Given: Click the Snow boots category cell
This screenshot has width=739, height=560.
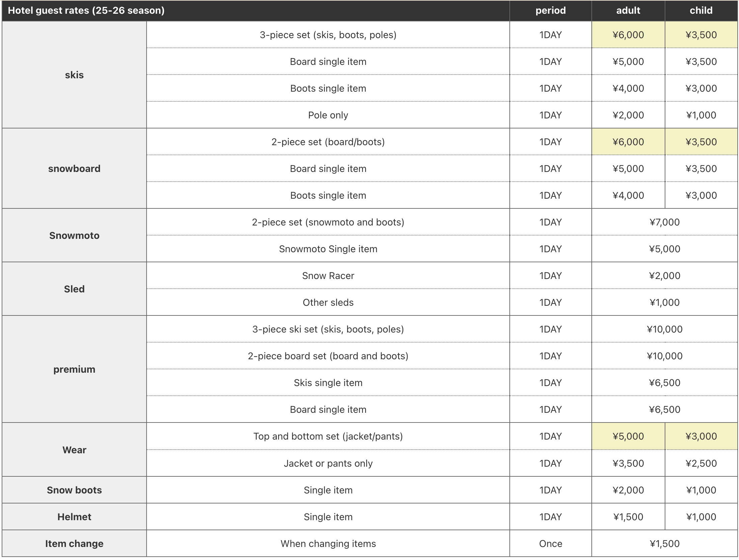Looking at the screenshot, I should pos(74,490).
